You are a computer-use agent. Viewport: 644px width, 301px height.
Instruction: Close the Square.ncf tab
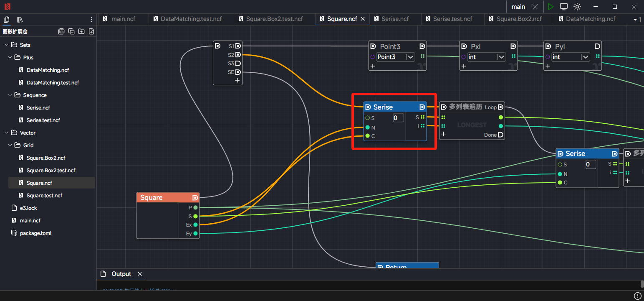point(363,19)
